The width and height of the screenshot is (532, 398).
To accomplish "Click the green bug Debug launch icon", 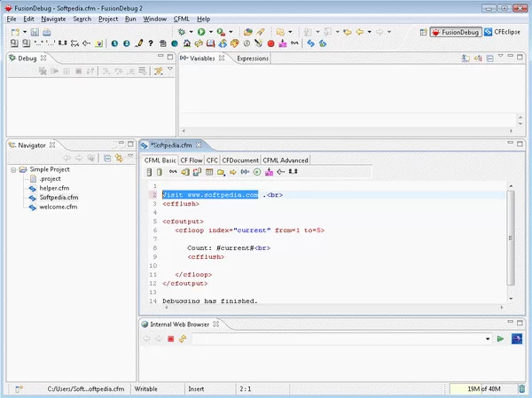I will 182,32.
